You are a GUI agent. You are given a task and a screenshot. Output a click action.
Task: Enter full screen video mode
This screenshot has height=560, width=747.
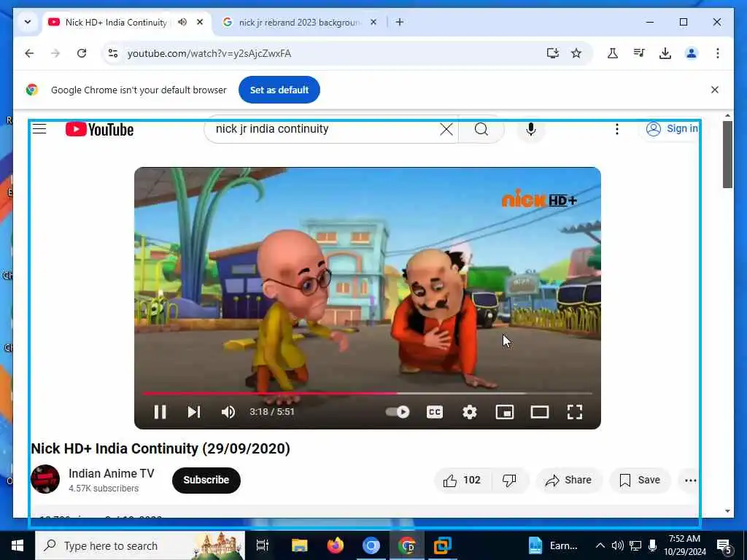tap(575, 412)
